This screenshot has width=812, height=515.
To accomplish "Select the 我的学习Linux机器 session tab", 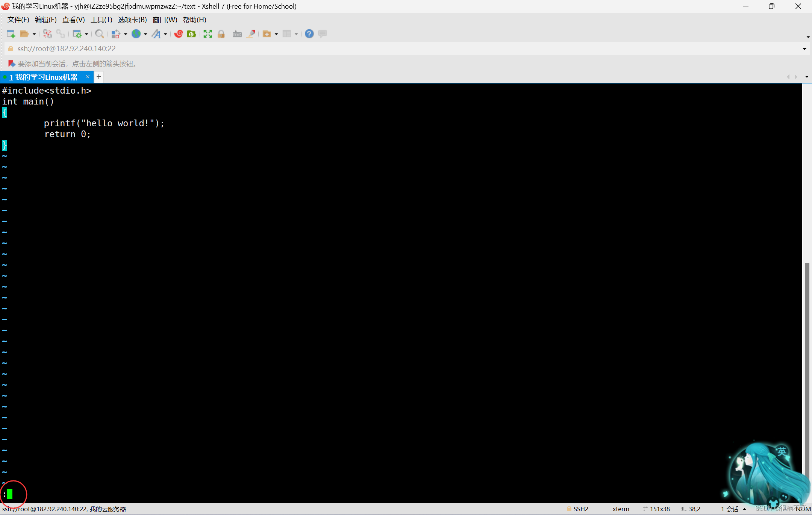I will coord(44,77).
